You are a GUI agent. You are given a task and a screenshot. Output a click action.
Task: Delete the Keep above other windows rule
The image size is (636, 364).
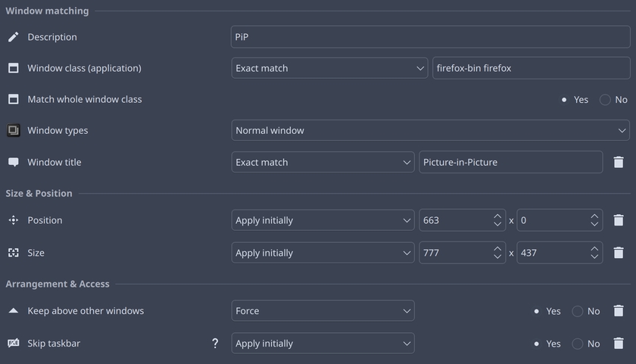coord(619,311)
